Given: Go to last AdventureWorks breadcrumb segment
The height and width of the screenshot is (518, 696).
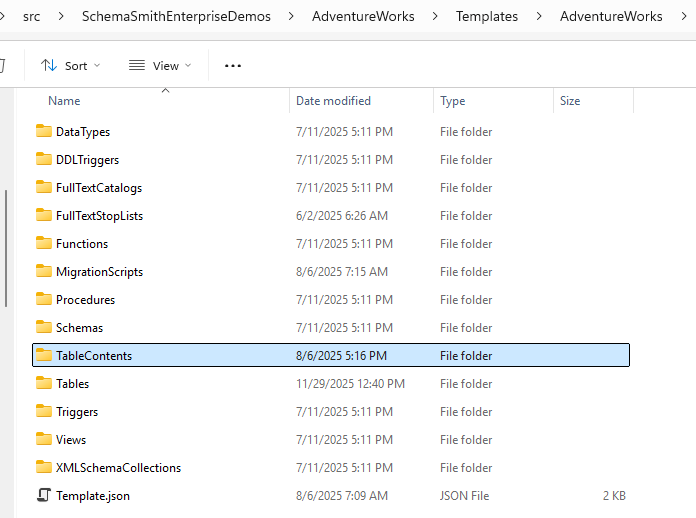Looking at the screenshot, I should click(x=611, y=16).
